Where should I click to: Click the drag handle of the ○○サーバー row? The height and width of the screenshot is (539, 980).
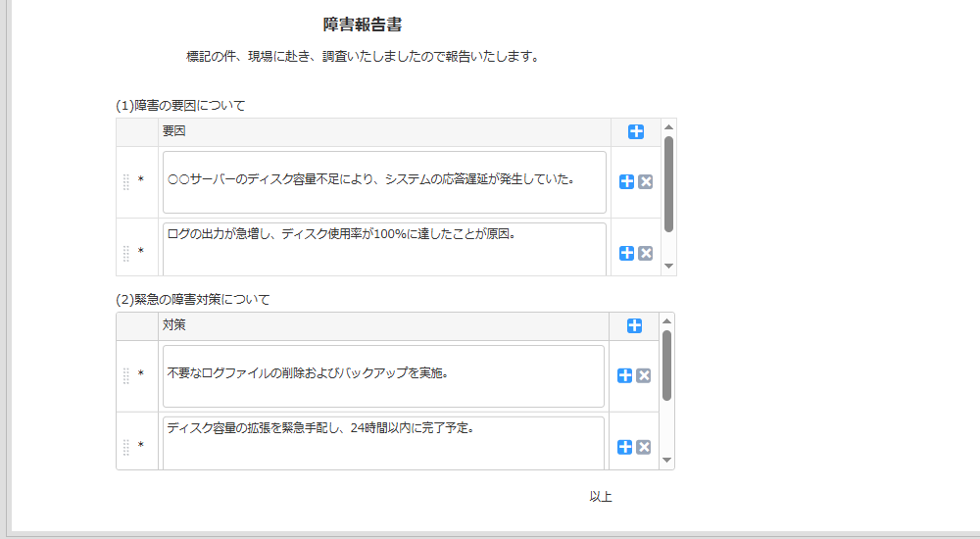tap(125, 182)
